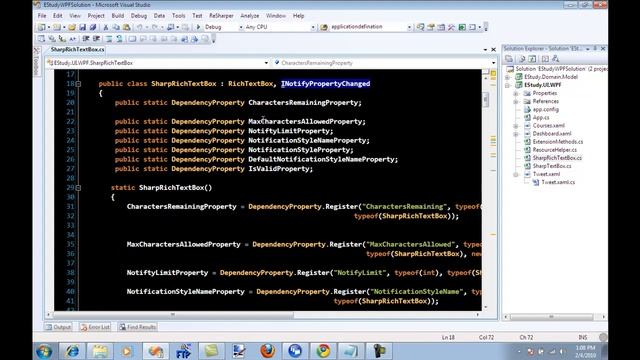Select ExtensionMethods.cs in Solution Explorer

(x=558, y=142)
